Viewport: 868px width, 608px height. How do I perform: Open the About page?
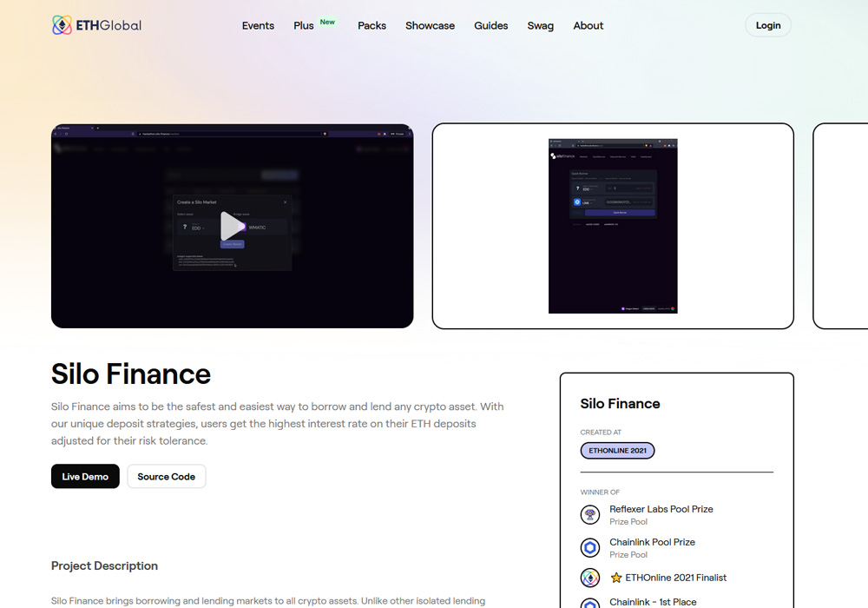tap(588, 25)
